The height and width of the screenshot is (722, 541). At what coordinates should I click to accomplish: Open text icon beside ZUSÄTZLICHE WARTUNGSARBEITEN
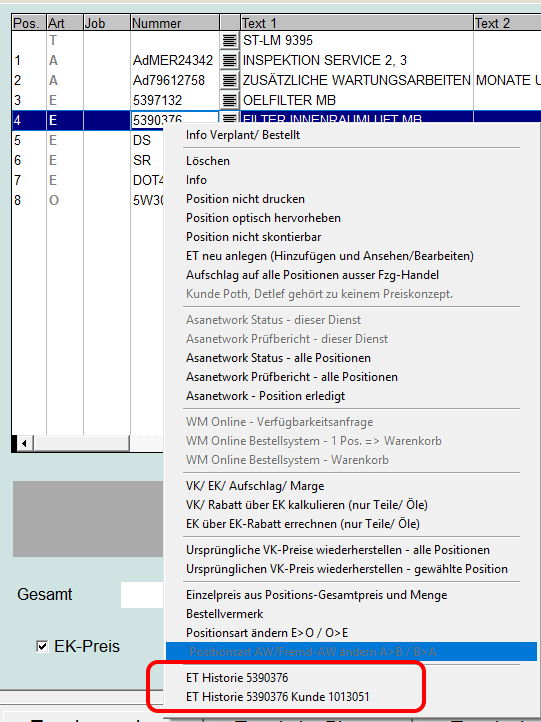(229, 81)
